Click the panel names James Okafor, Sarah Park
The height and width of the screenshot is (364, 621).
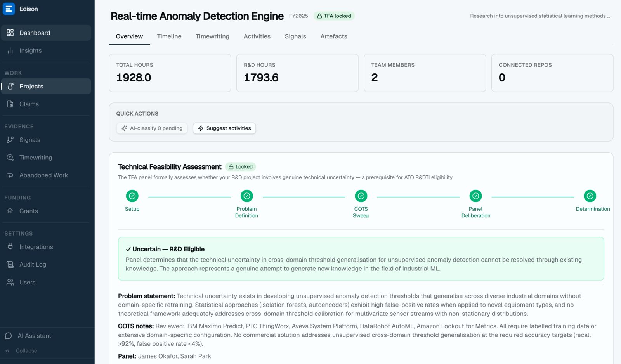(175, 356)
